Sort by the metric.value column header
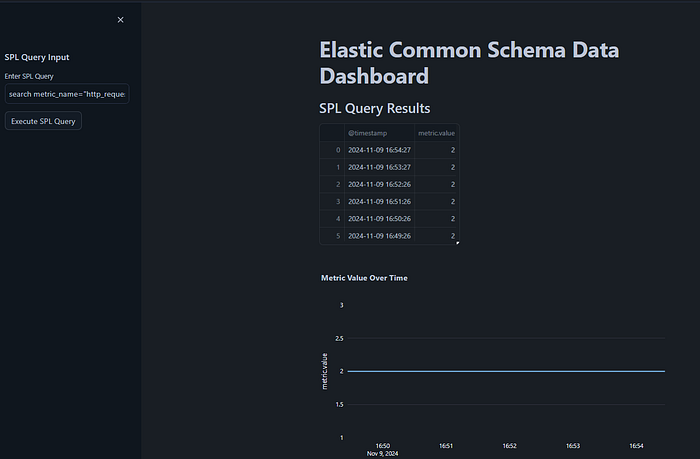 click(436, 133)
